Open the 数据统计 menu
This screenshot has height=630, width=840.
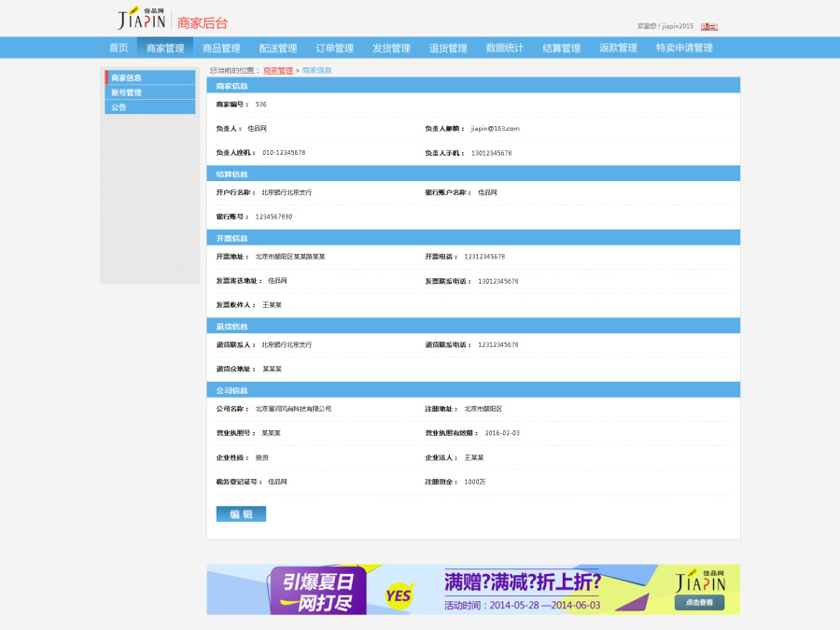pos(504,47)
